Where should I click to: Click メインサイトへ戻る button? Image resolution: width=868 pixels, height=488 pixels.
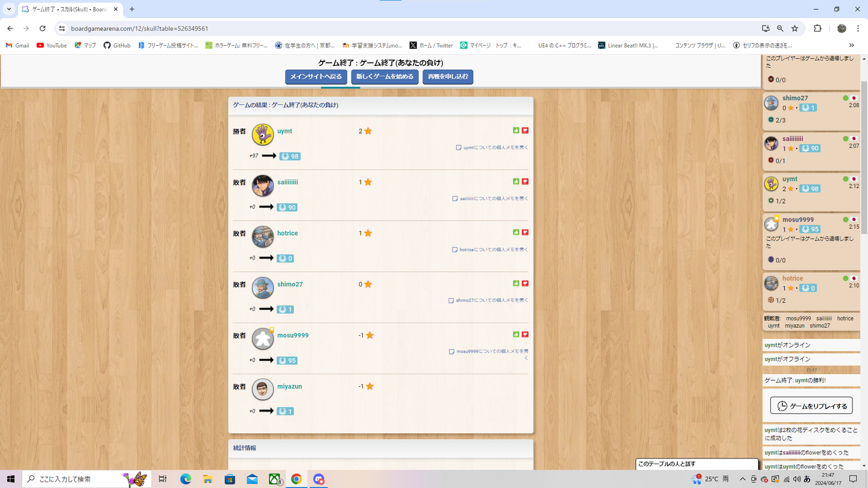pos(316,77)
